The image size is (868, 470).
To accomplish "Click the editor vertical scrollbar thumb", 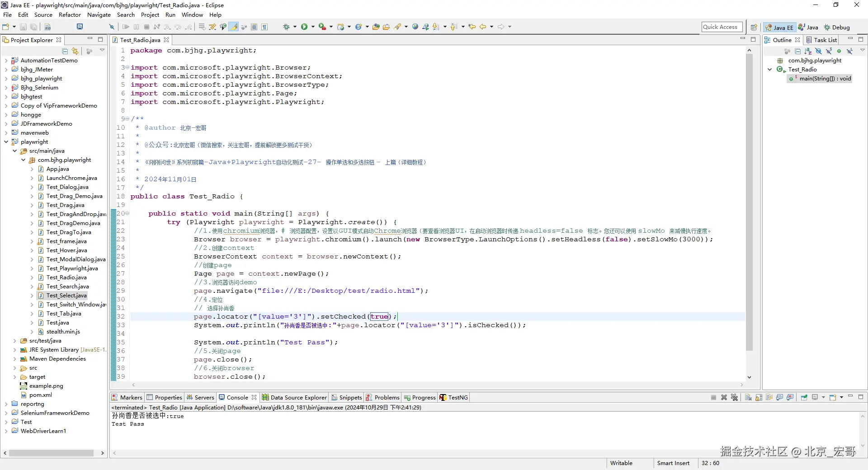I will pyautogui.click(x=749, y=202).
